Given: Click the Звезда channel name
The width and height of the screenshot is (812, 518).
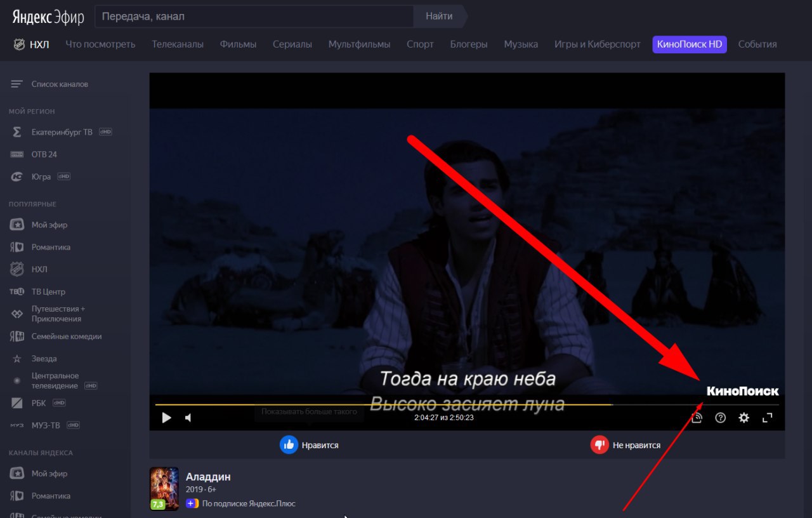Looking at the screenshot, I should tap(44, 359).
